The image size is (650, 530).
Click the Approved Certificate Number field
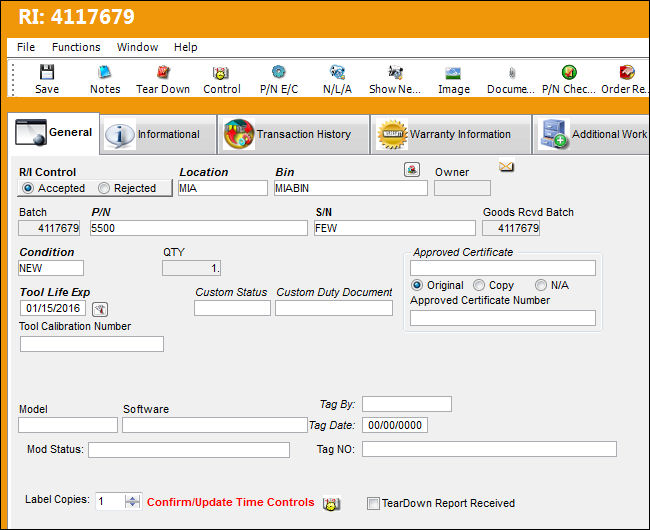[x=503, y=318]
